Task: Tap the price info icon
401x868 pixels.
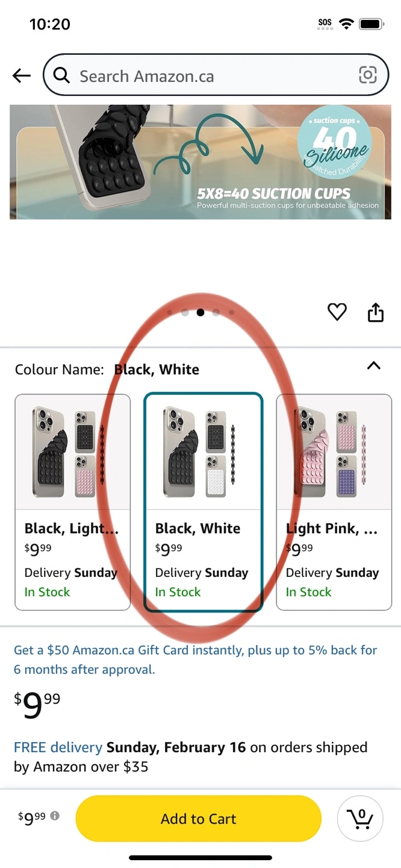Action: pyautogui.click(x=55, y=816)
